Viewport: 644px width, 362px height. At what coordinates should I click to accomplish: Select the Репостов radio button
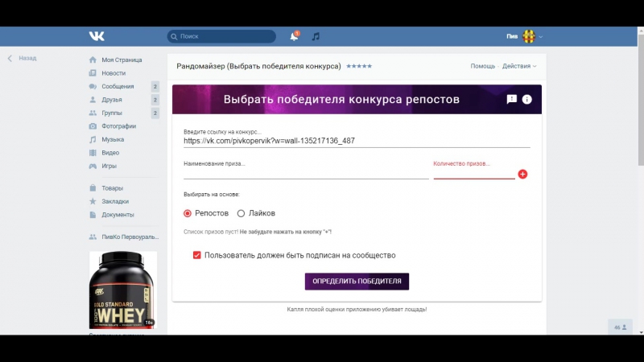tap(188, 213)
